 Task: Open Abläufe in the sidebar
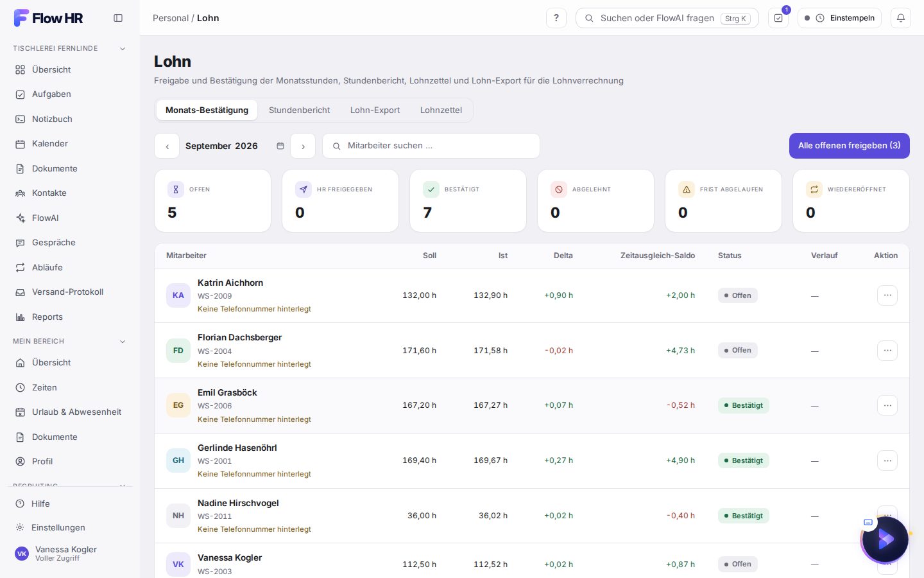(69, 267)
